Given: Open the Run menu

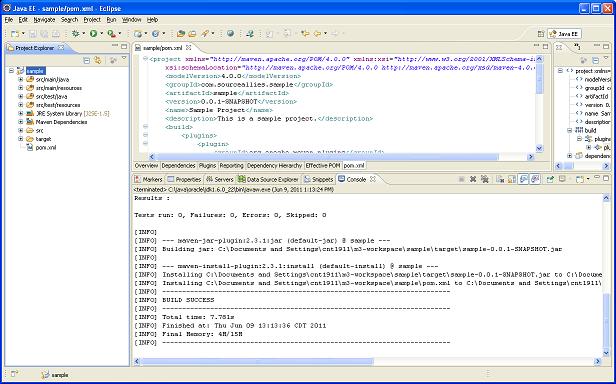Looking at the screenshot, I should [112, 20].
